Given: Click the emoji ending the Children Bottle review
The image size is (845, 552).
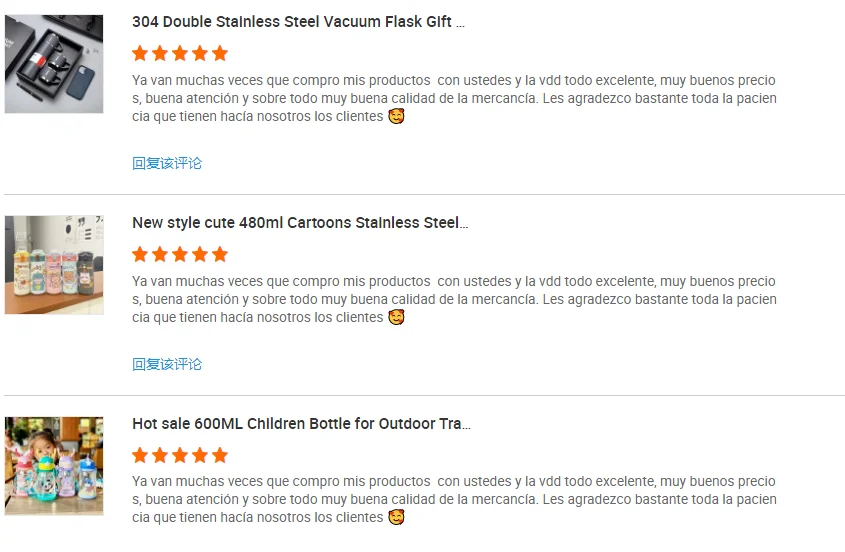Looking at the screenshot, I should point(397,517).
